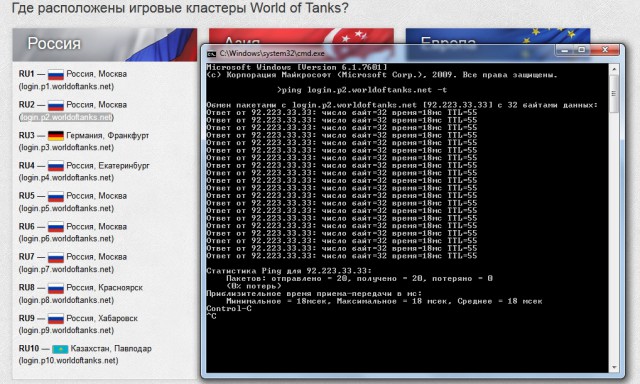Click the 'Минимальное = 18мсек' statistics line
The width and height of the screenshot is (640, 384).
384,301
